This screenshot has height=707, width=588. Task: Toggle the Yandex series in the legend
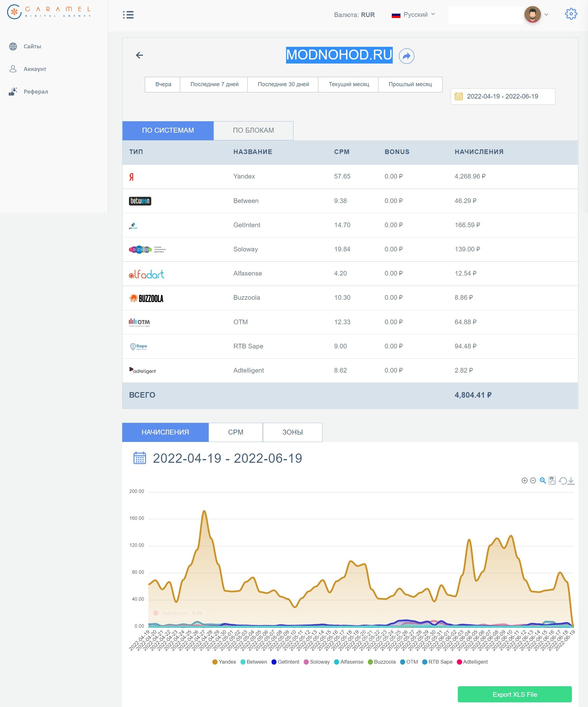(x=224, y=662)
